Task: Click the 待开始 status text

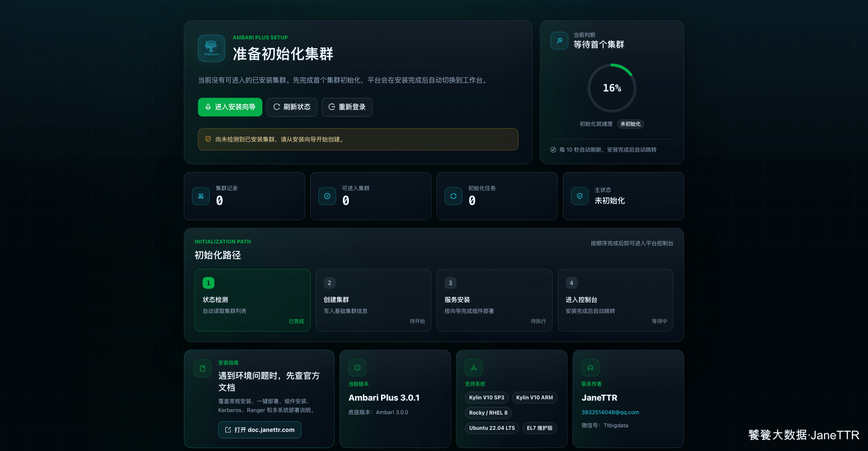Action: pyautogui.click(x=417, y=321)
